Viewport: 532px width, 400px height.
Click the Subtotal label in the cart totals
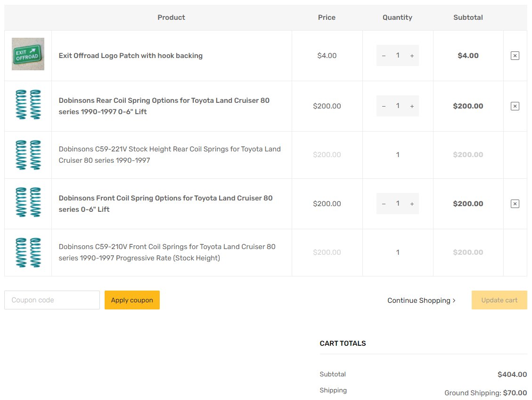(333, 374)
